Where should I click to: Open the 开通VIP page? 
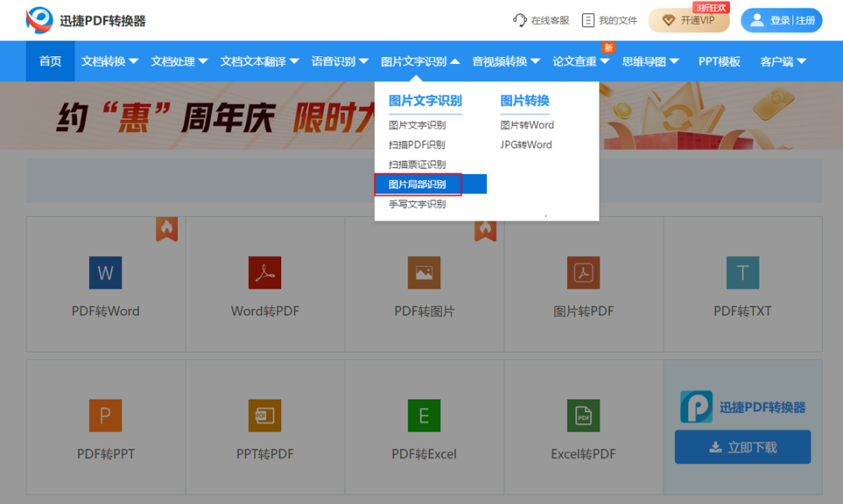point(690,20)
